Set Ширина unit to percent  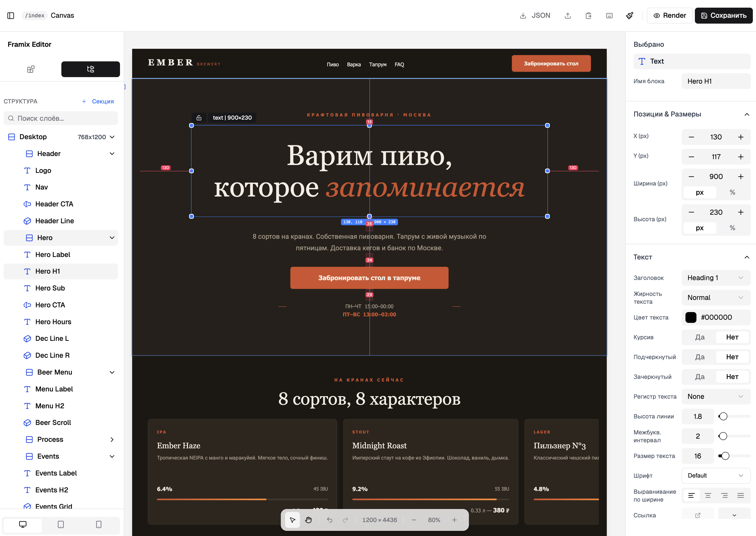(732, 192)
